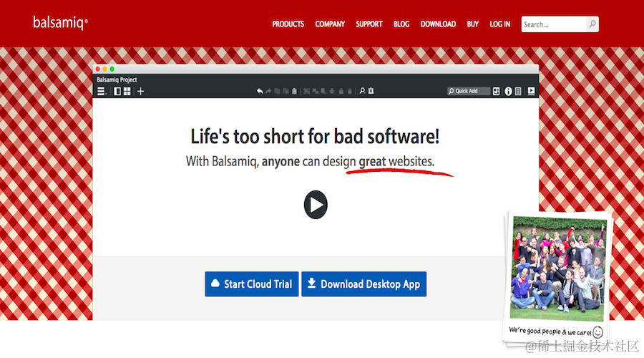
Task: Open the Balsamiq project hamburger menu
Action: click(101, 91)
